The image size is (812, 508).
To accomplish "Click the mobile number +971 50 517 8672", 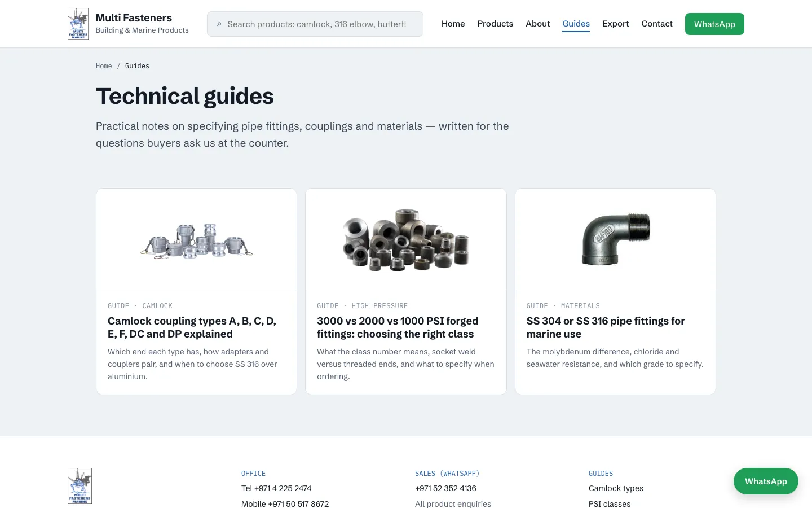I will coord(285,504).
